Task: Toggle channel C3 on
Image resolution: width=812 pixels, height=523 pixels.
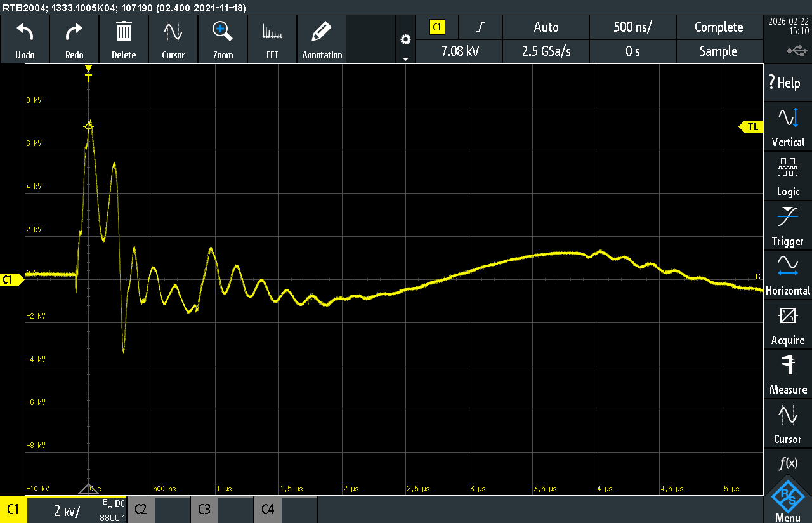Action: click(204, 510)
